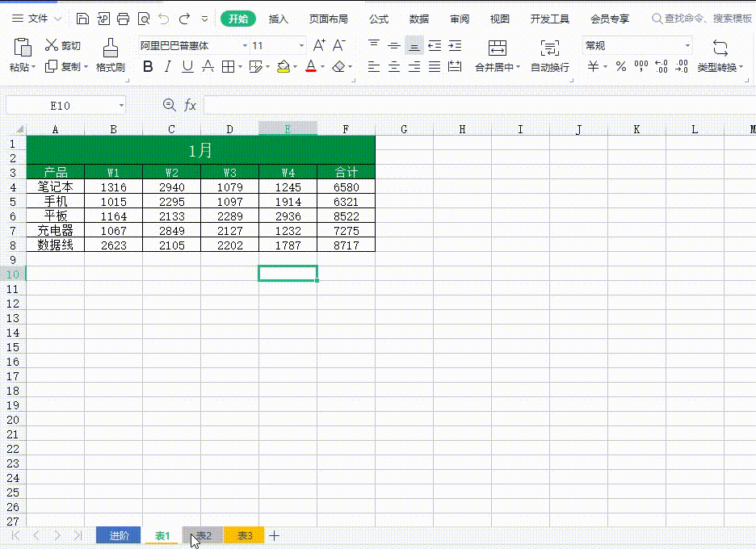Select the Format Painter (格式刷) tool

pyautogui.click(x=111, y=48)
